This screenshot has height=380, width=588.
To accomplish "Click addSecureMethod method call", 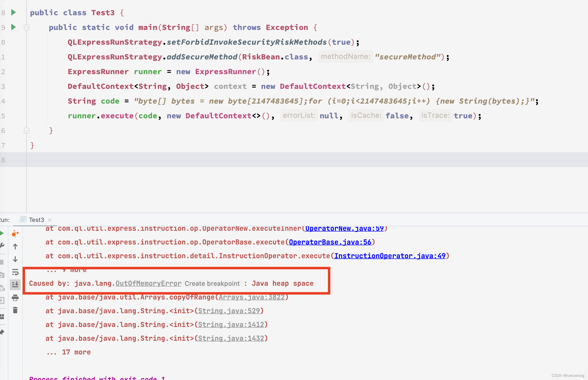I will coord(202,57).
